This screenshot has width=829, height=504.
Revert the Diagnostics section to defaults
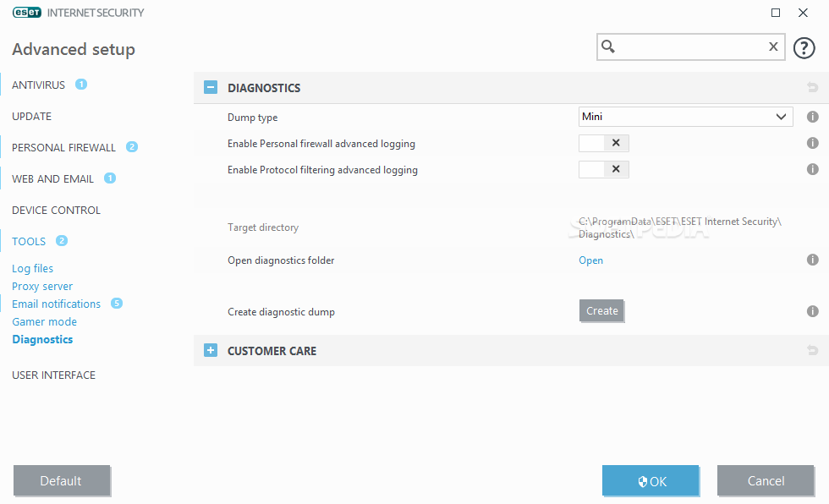click(x=813, y=87)
